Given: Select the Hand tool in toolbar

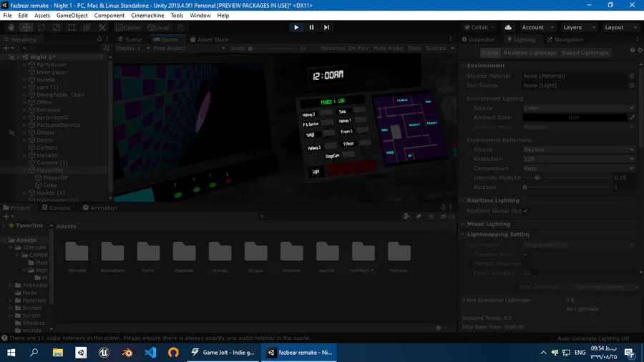Looking at the screenshot, I should (11, 27).
